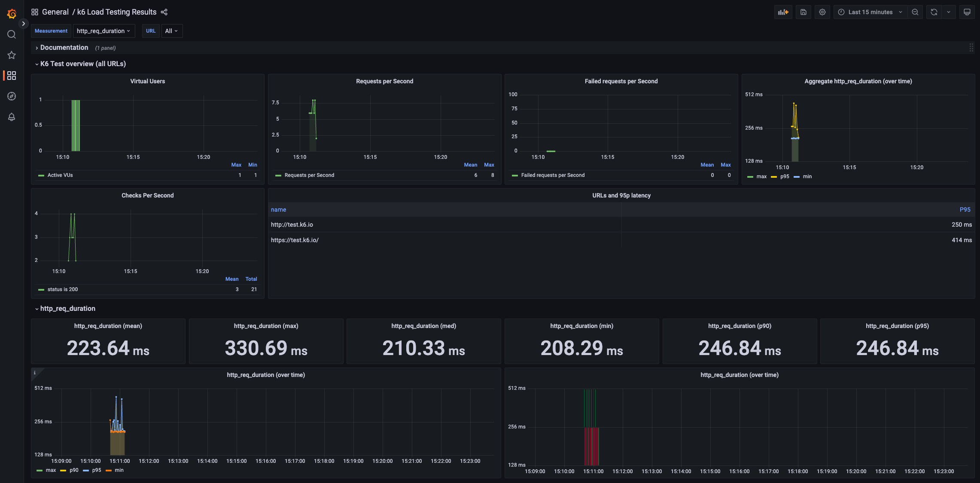This screenshot has height=483, width=980.
Task: Zoom out time range
Action: pos(915,12)
